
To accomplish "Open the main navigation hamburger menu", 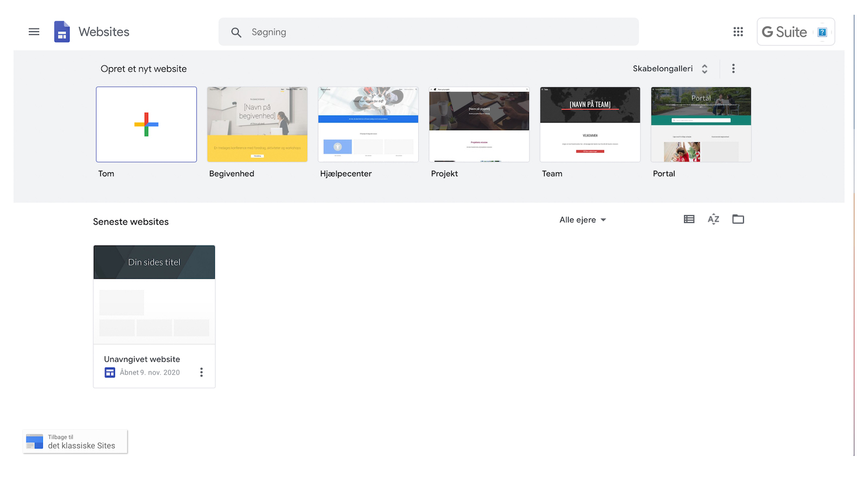I will 34,31.
